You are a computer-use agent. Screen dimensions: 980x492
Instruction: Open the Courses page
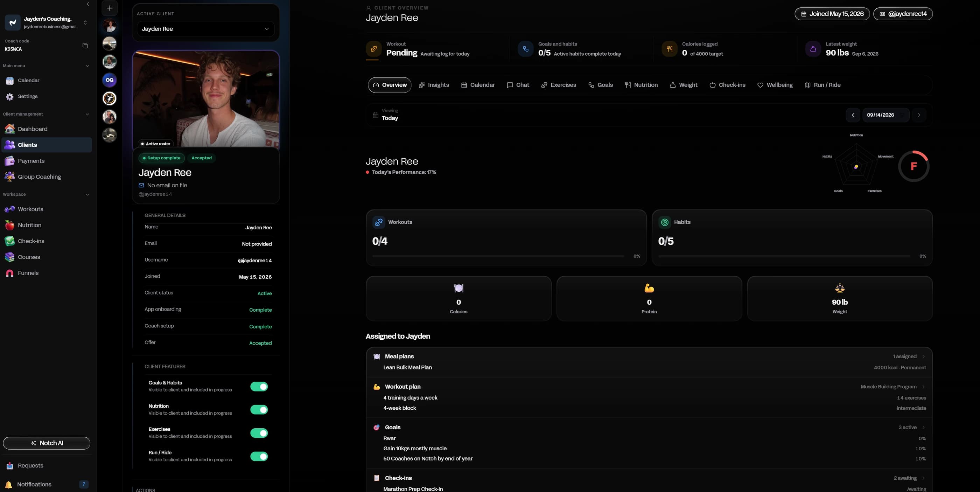[x=47, y=257]
